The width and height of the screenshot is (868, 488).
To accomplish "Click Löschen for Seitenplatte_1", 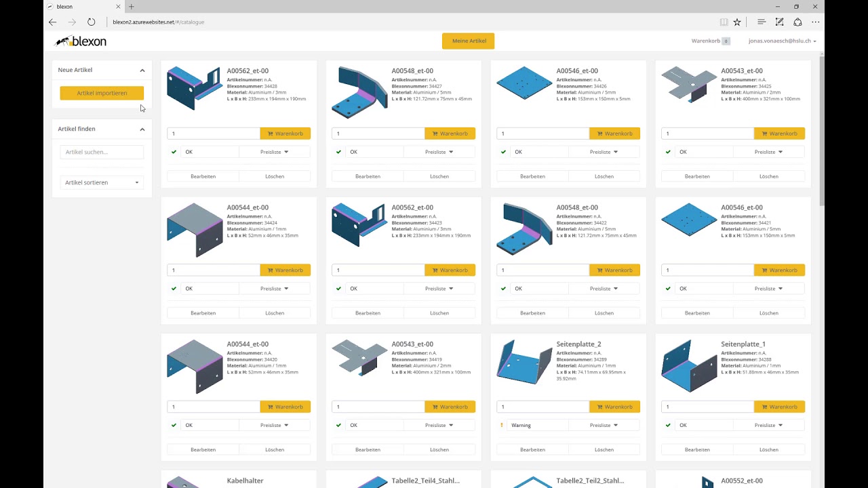I will pyautogui.click(x=769, y=450).
